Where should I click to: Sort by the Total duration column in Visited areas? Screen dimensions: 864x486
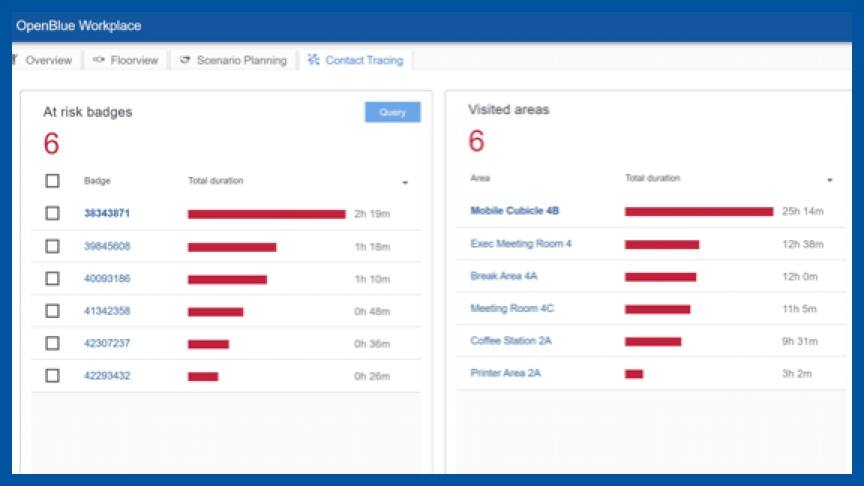click(x=652, y=179)
